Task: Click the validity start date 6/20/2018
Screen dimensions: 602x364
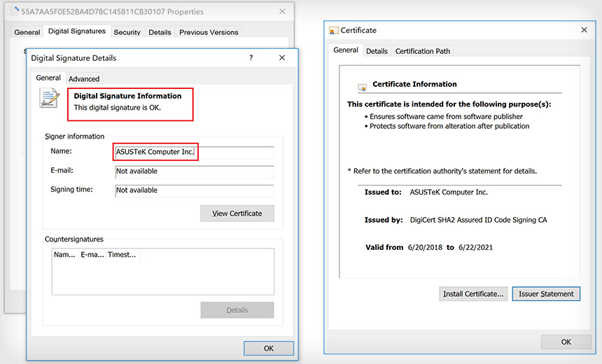Action: tap(425, 247)
